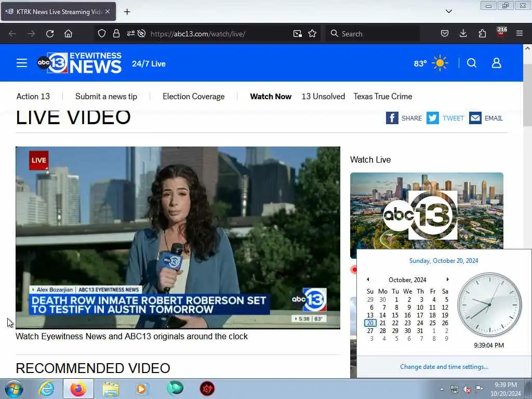This screenshot has height=399, width=532.
Task: Open the Texas True Crime section
Action: [x=383, y=96]
